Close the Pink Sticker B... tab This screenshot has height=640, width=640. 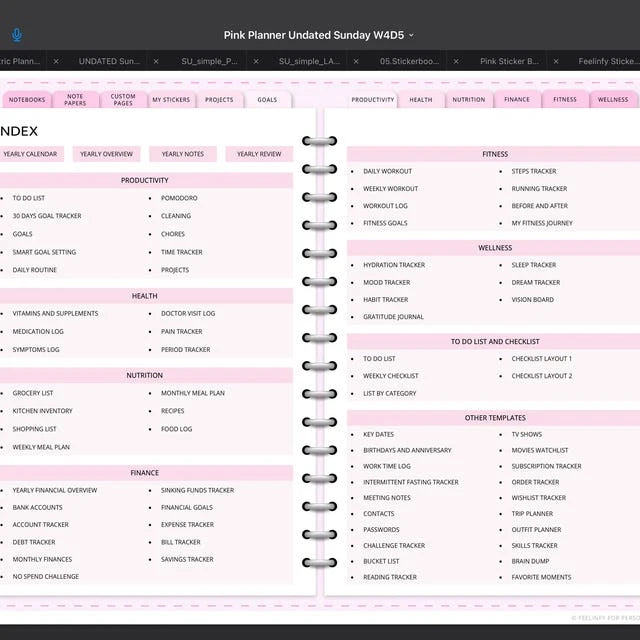click(556, 61)
